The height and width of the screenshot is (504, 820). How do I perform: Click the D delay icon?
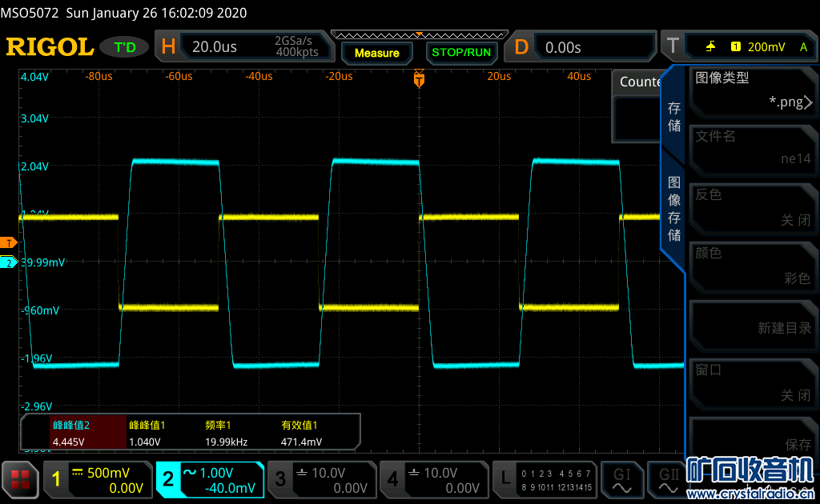coord(521,47)
